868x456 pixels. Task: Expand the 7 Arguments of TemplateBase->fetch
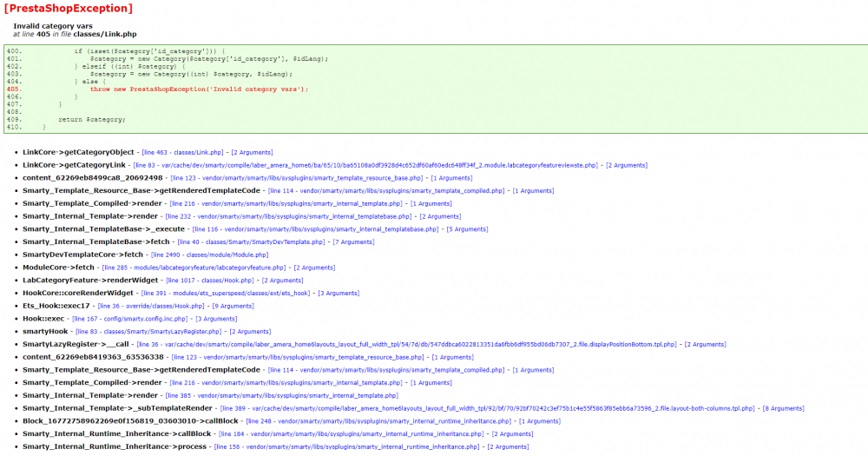[x=354, y=242]
